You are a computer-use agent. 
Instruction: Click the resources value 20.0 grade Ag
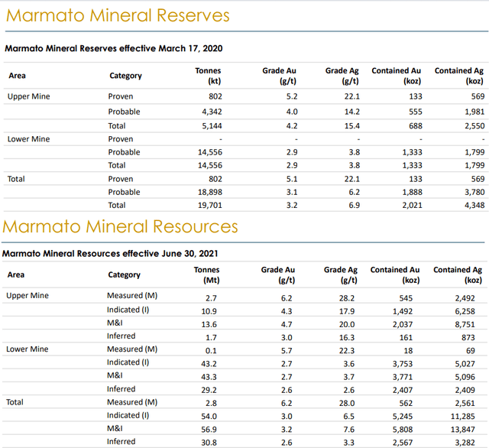click(347, 324)
